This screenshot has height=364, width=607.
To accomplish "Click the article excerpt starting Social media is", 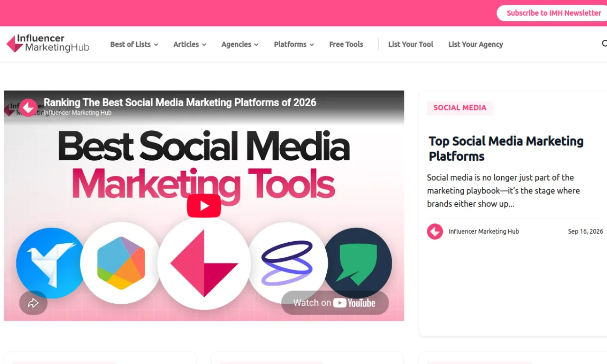I will pyautogui.click(x=503, y=191).
